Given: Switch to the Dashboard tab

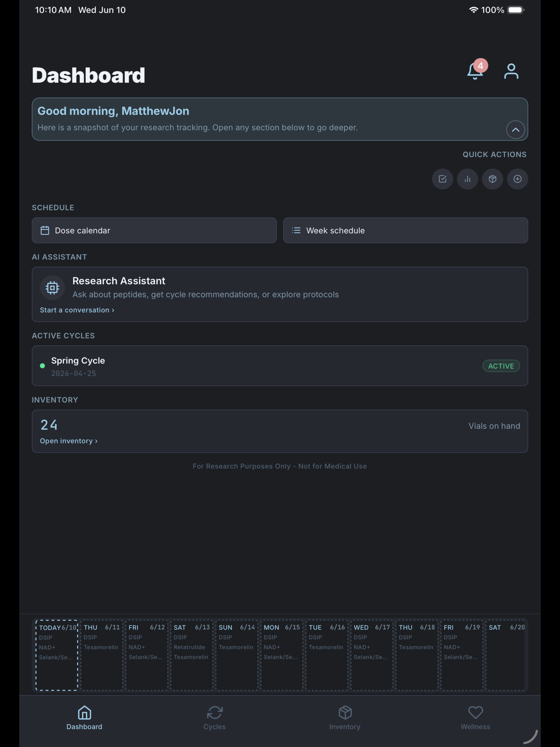Looking at the screenshot, I should pyautogui.click(x=84, y=718).
